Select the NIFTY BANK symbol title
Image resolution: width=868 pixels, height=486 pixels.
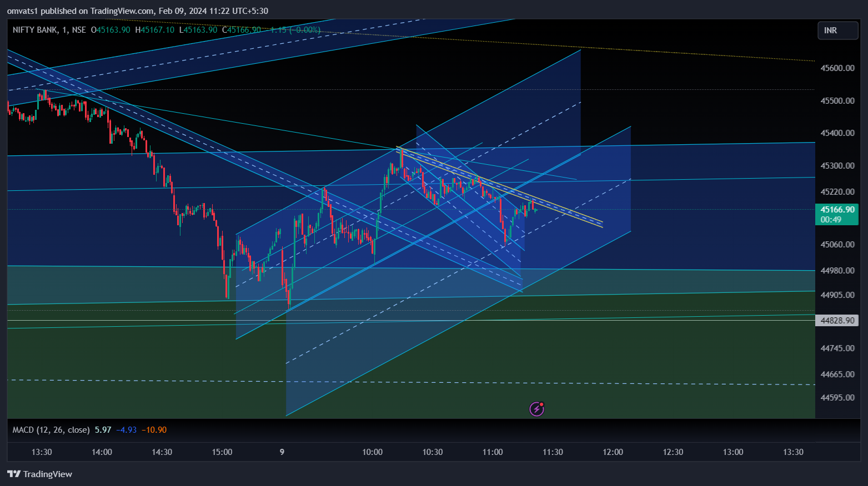pyautogui.click(x=35, y=30)
